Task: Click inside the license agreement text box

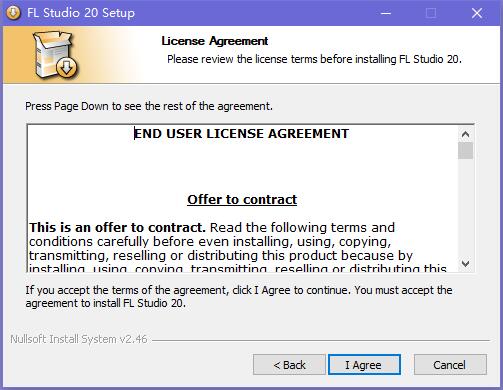Action: pyautogui.click(x=243, y=198)
